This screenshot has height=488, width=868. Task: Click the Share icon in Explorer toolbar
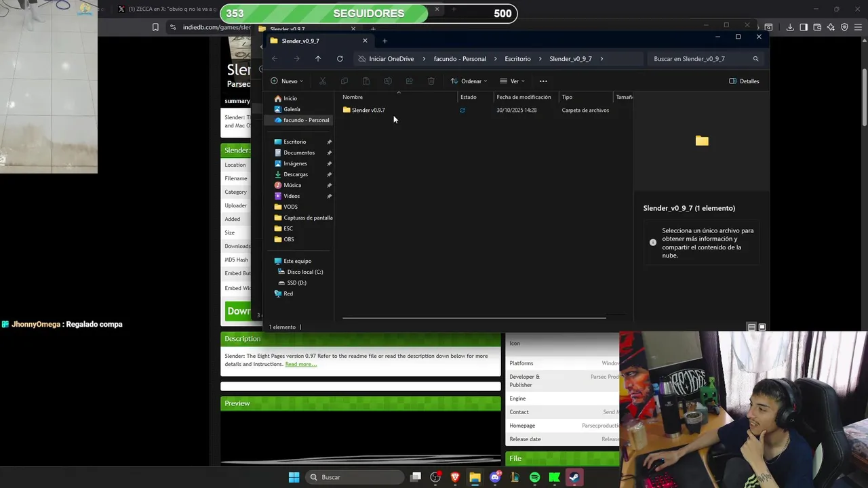coord(410,81)
